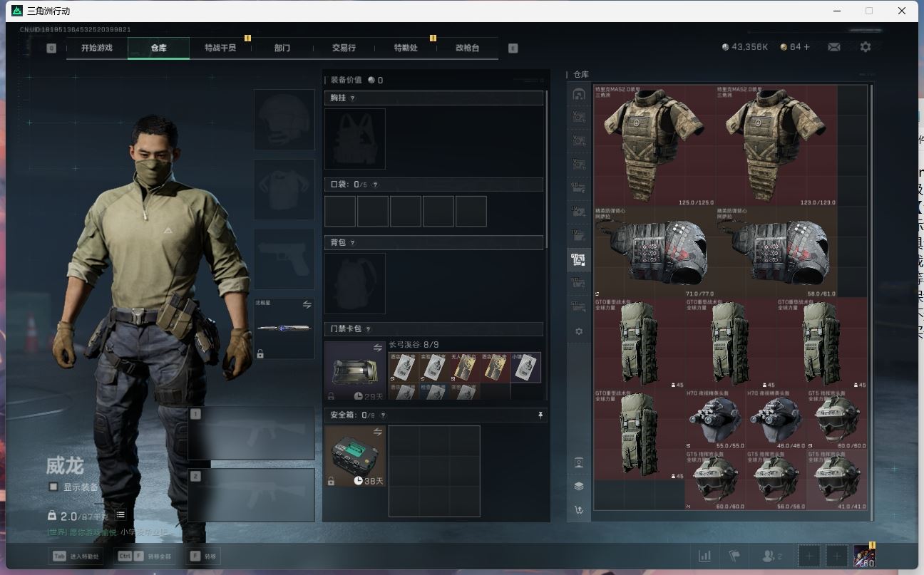Switch to the 交易行 tab
This screenshot has width=924, height=575.
344,48
